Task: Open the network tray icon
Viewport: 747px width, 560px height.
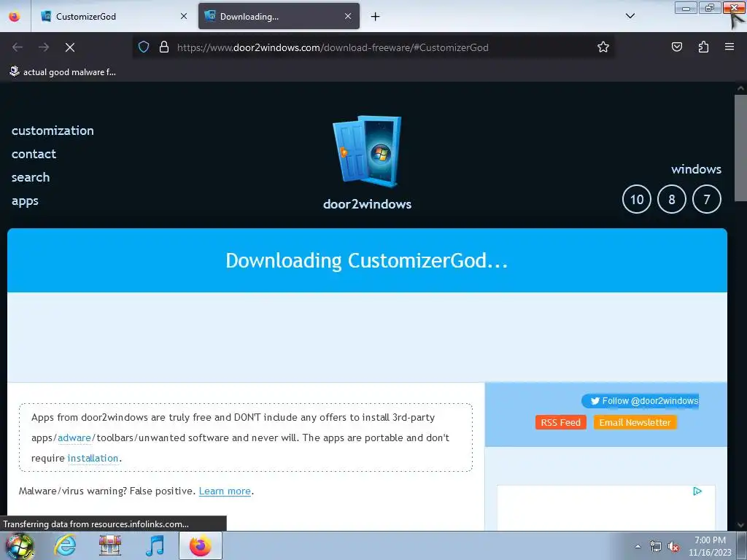Action: pyautogui.click(x=656, y=547)
